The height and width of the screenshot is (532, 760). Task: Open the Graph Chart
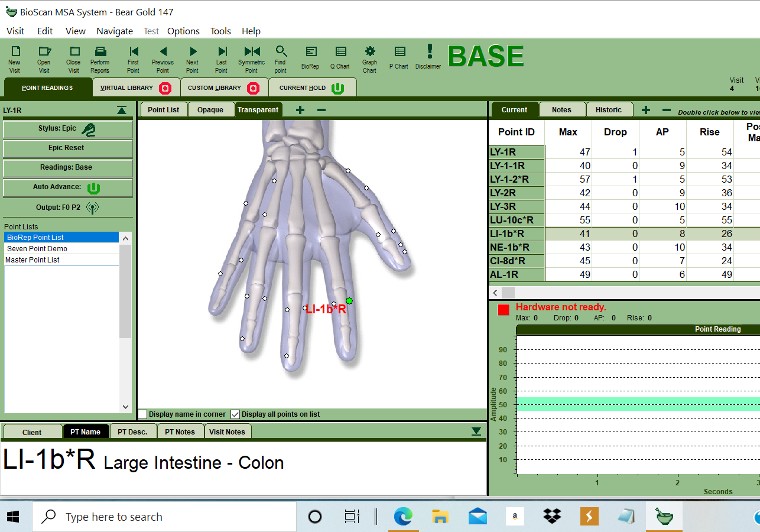[369, 58]
